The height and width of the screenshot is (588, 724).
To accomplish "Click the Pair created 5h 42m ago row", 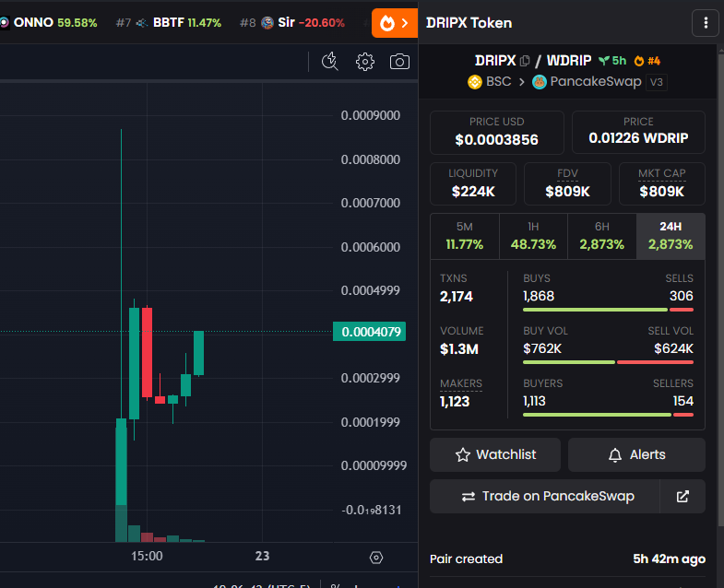I will click(x=567, y=559).
